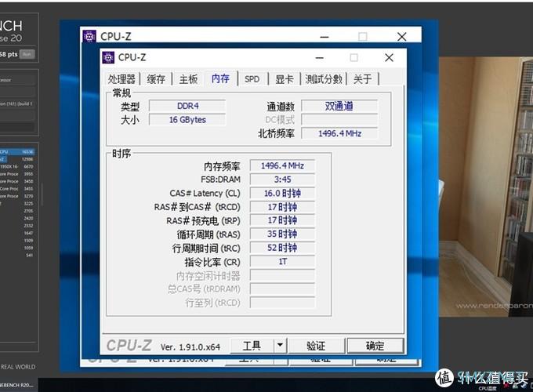The width and height of the screenshot is (533, 392).
Task: Select the 关于 tab
Action: (362, 79)
